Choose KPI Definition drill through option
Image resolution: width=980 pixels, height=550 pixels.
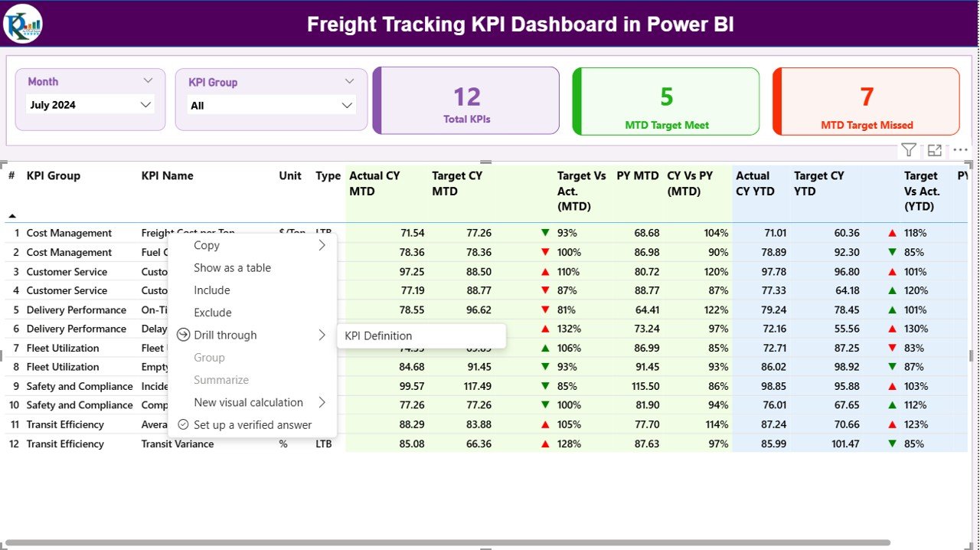click(378, 336)
